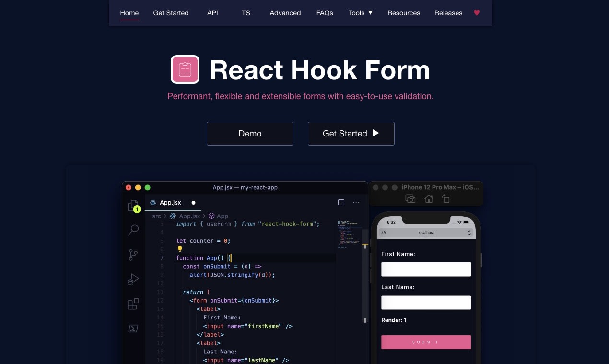Click the First Name input on phone
The image size is (609, 364).
coord(426,269)
